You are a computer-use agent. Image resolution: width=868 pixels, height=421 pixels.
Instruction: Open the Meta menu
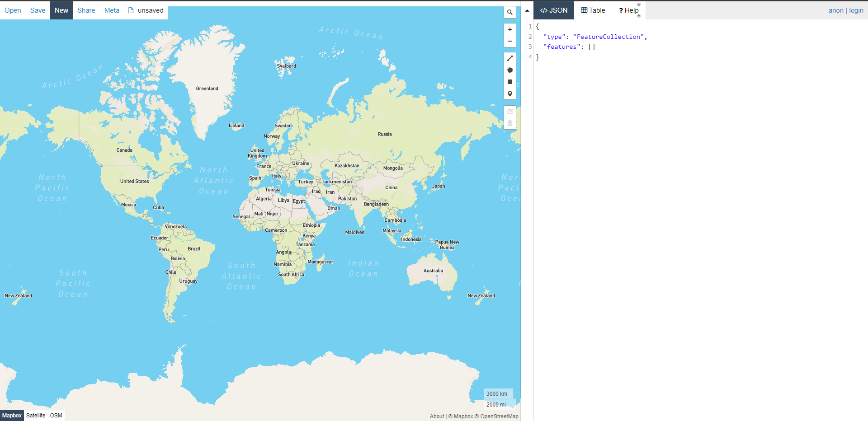[112, 10]
